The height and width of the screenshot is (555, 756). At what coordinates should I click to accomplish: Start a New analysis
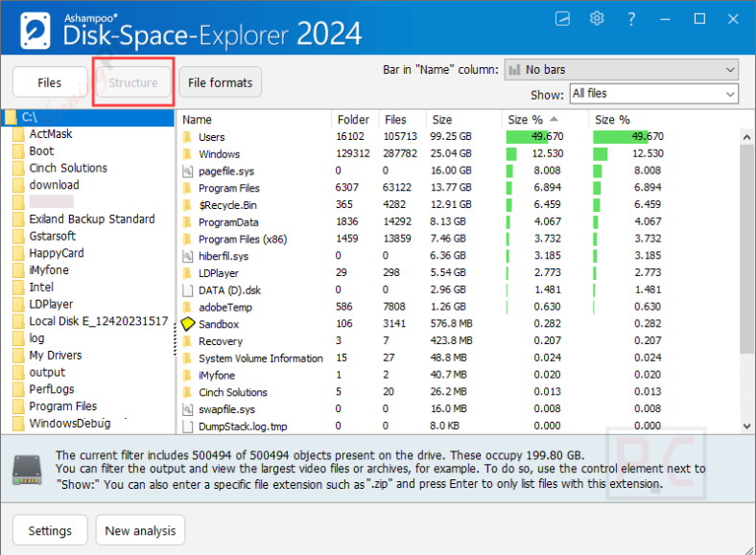140,530
